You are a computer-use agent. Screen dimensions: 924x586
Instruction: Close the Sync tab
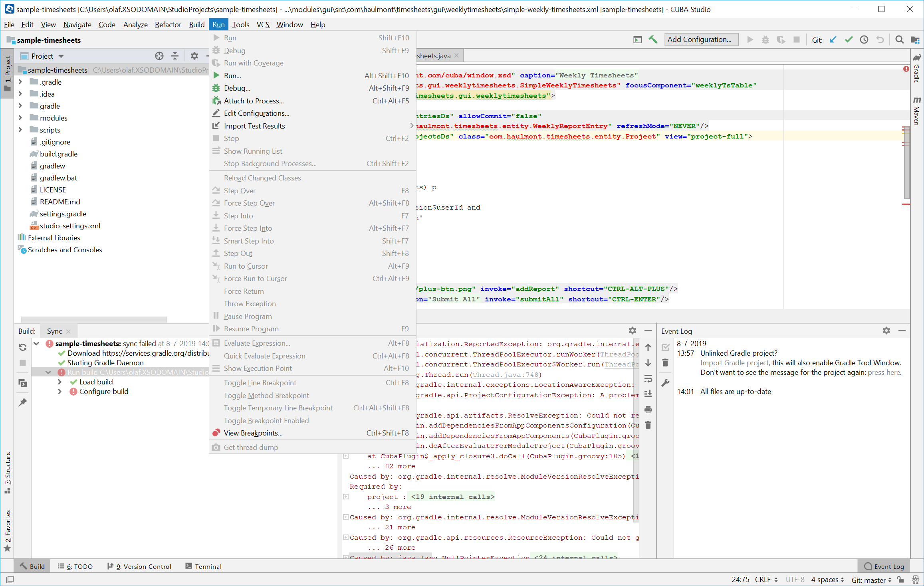[69, 331]
